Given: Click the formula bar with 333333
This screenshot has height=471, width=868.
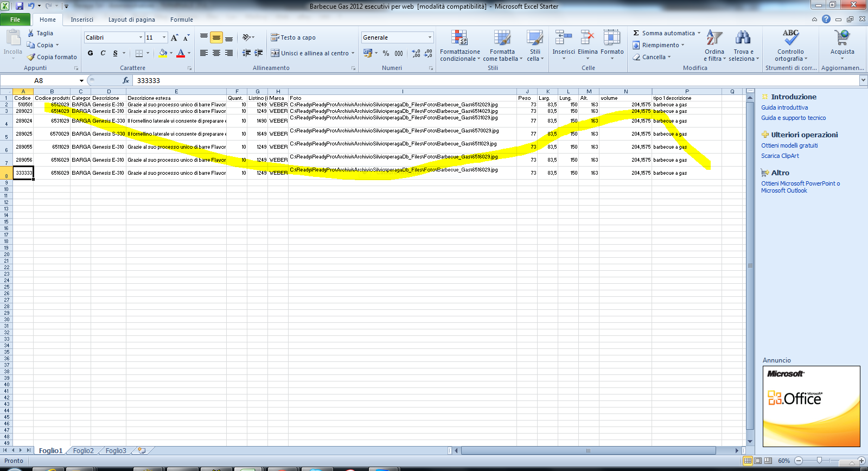Looking at the screenshot, I should tap(496, 80).
